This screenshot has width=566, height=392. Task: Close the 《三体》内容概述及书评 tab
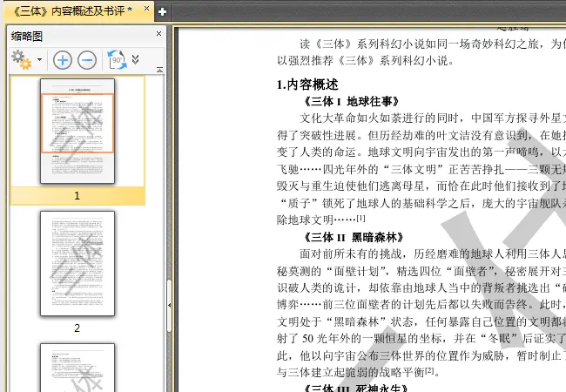tap(146, 9)
